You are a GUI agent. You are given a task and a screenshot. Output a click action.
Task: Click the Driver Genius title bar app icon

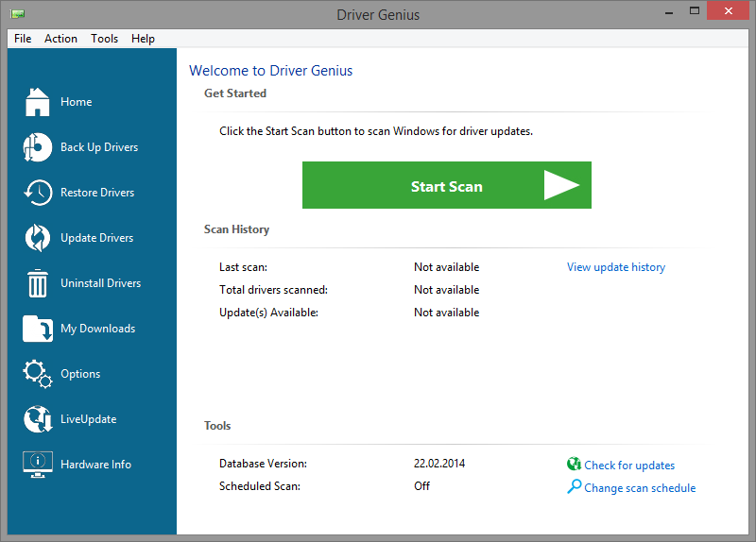click(x=17, y=14)
